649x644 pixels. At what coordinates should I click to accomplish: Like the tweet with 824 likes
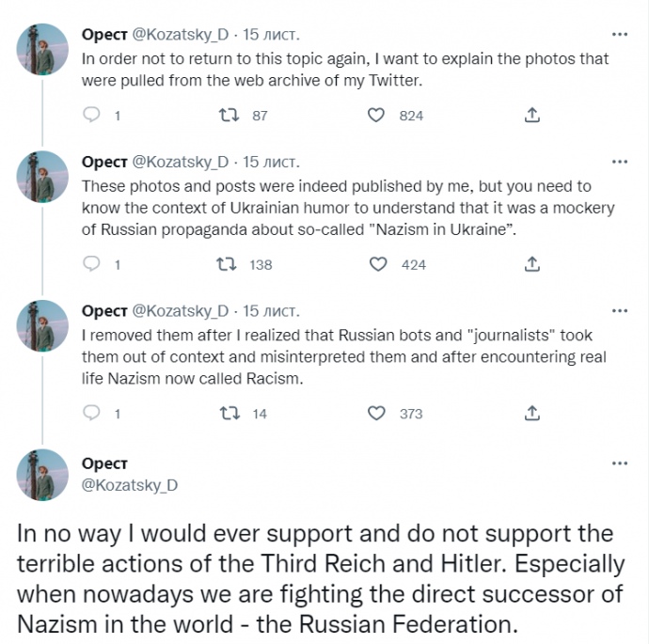(376, 115)
